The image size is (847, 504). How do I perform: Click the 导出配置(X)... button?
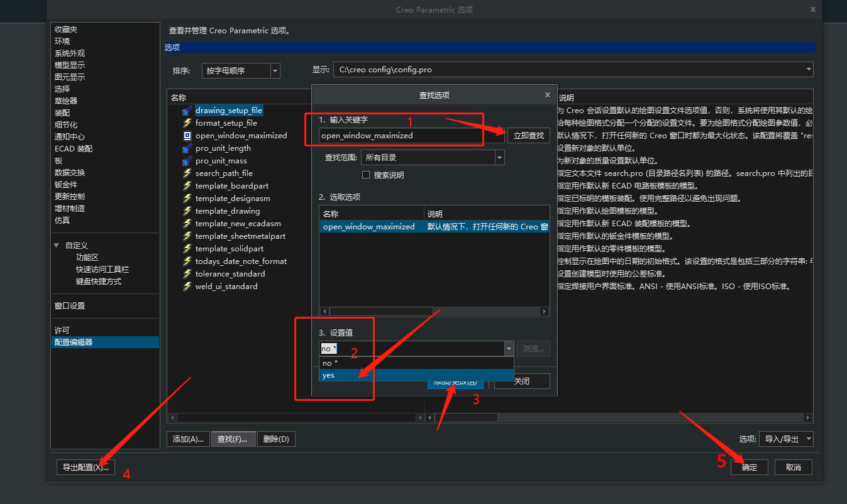tap(86, 468)
